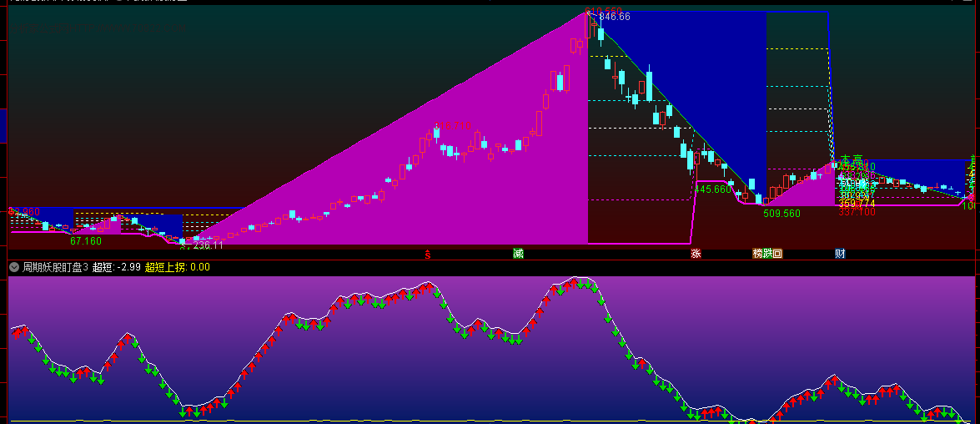Image resolution: width=980 pixels, height=424 pixels.
Task: Click the red 337.100 price label
Action: tap(857, 211)
